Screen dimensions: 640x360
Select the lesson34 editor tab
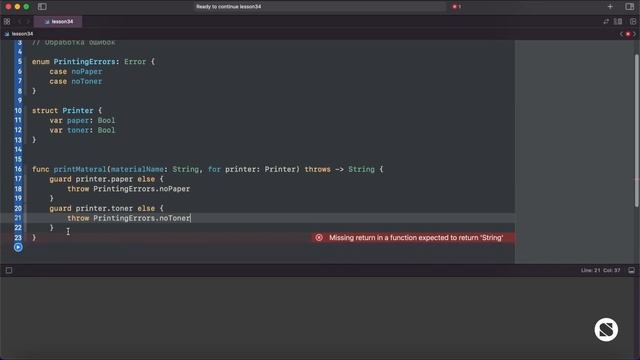point(58,21)
